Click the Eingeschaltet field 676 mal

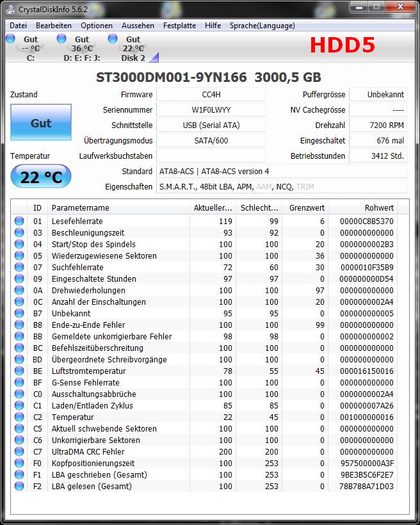[x=378, y=141]
